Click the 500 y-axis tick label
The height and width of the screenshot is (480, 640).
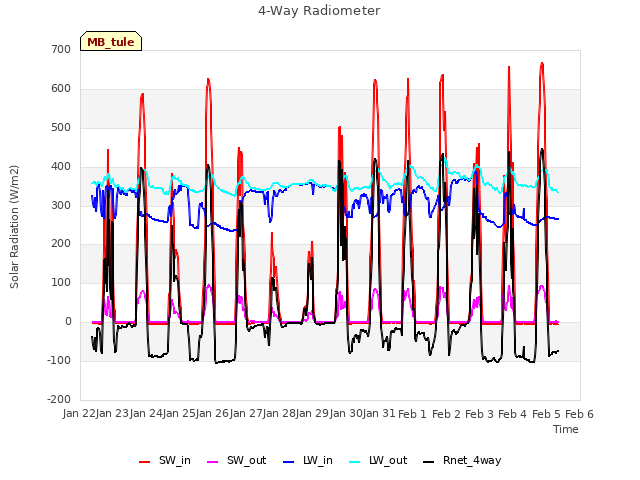tap(61, 127)
